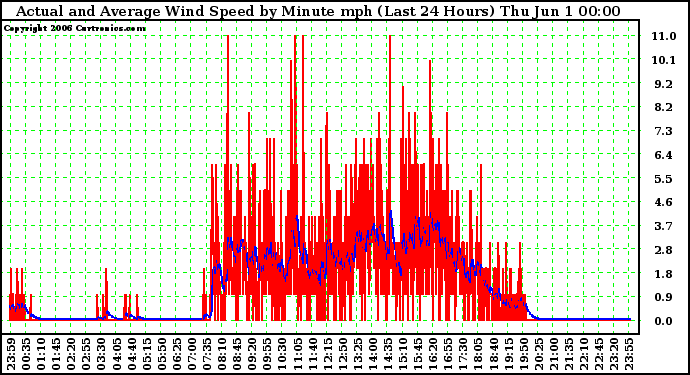This screenshot has height=375, width=690.
Task: Click the 14:35 time label
Action: click(x=388, y=354)
